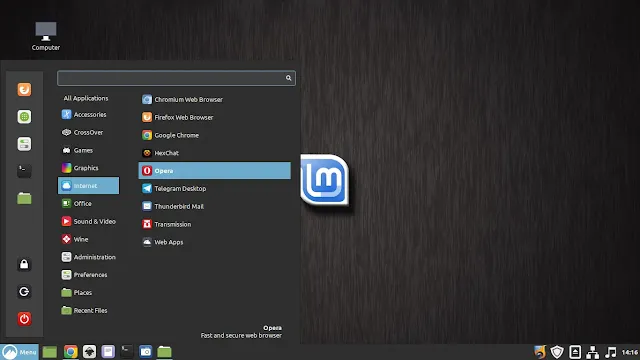Click the search magnifier icon
Image resolution: width=640 pixels, height=360 pixels.
289,78
